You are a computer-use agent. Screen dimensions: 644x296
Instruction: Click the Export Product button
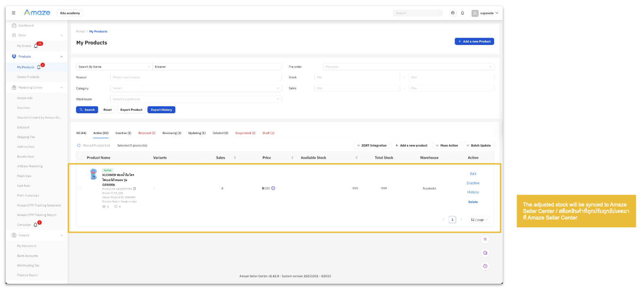point(131,110)
